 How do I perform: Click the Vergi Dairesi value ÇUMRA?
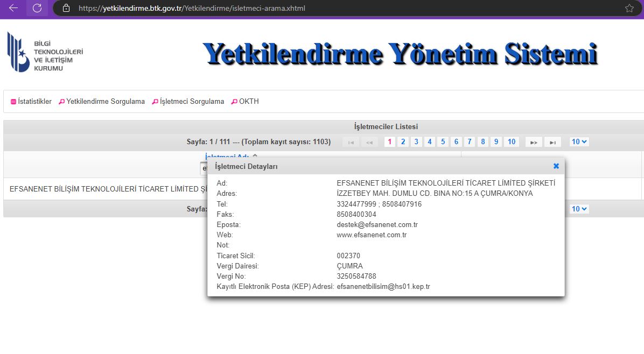350,266
